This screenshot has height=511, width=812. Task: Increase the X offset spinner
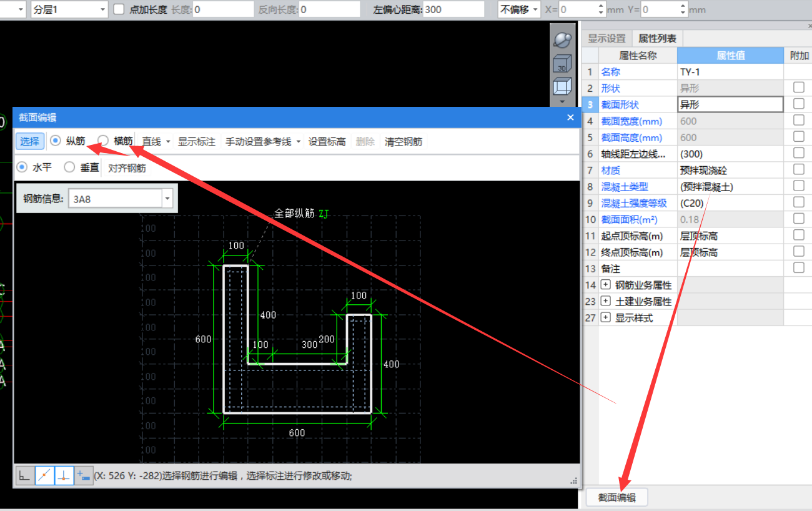coord(602,6)
